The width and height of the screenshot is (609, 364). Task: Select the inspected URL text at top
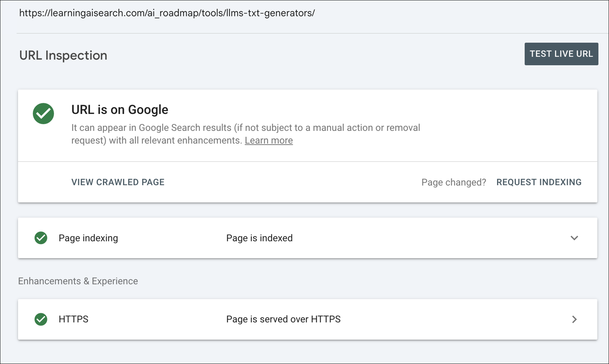click(x=167, y=13)
